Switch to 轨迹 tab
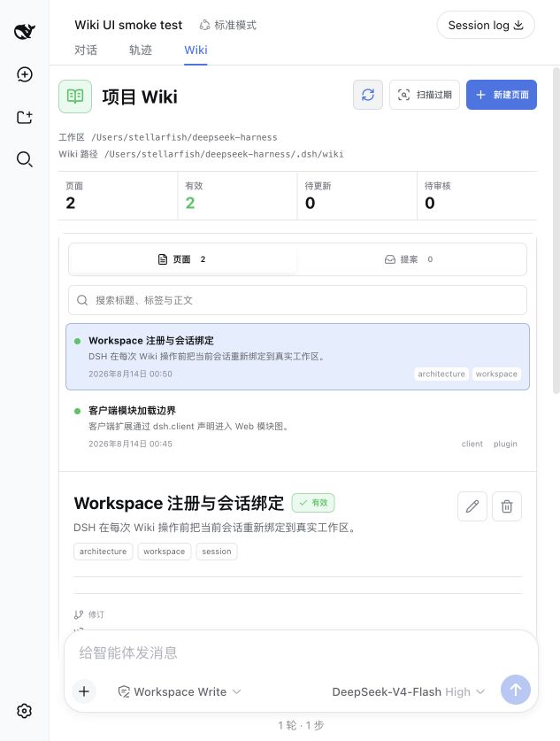Screen dimensions: 560x741 tap(141, 50)
